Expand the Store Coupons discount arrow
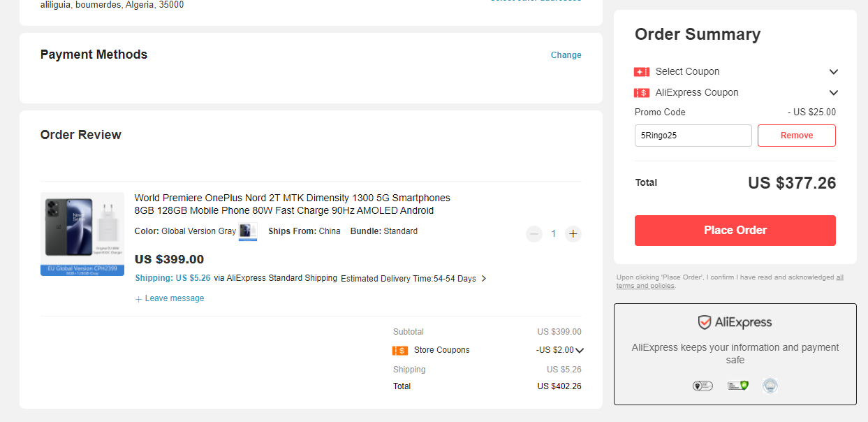Screen dimensions: 868x422 click(580, 351)
